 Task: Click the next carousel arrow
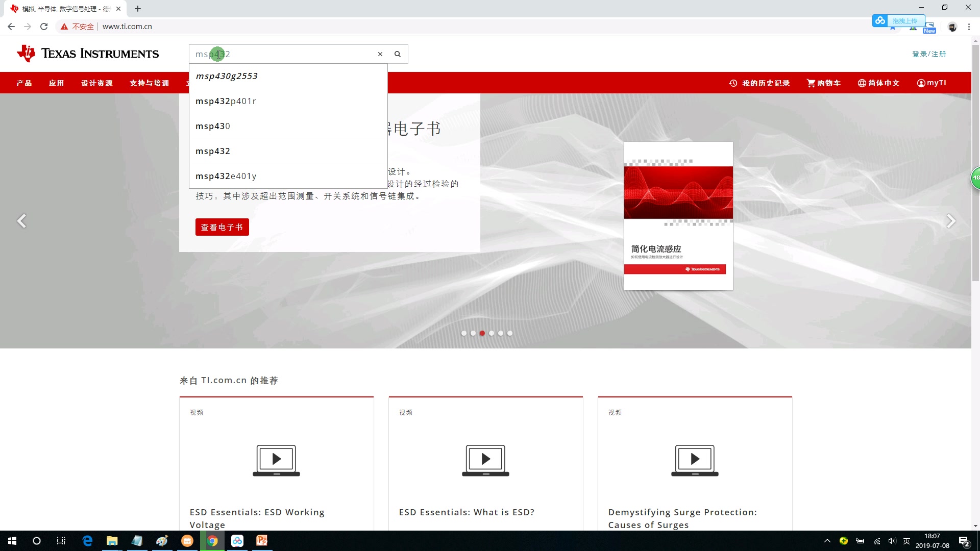(952, 220)
